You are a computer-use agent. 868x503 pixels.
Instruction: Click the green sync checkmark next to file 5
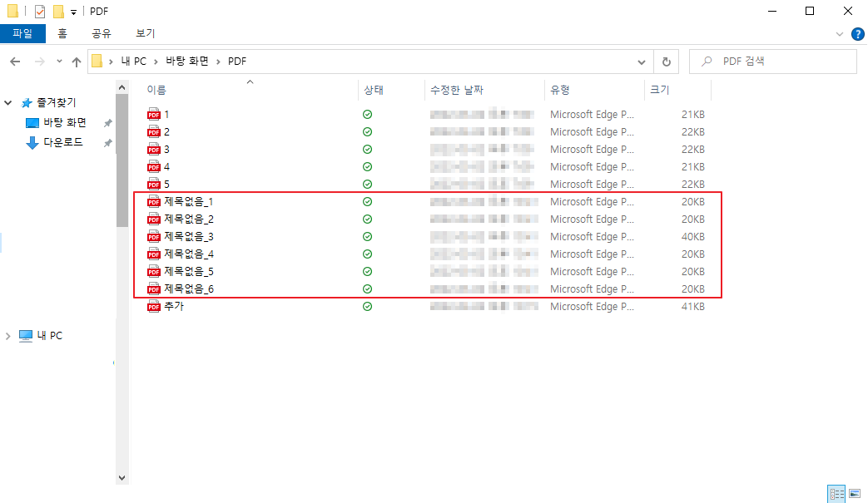tap(367, 184)
